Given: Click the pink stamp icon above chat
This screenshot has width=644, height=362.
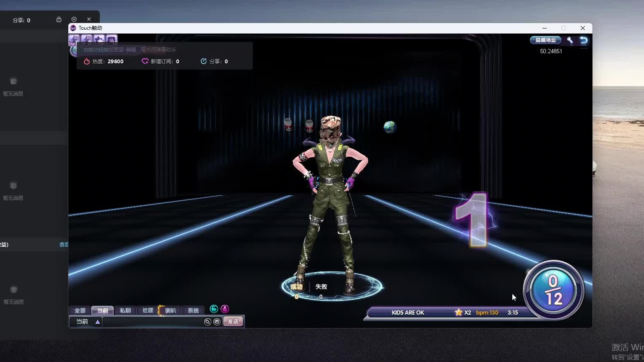Looking at the screenshot, I should pos(225,309).
